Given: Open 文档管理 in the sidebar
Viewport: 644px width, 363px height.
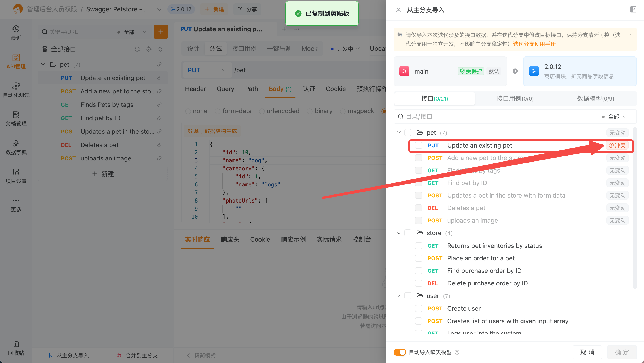Looking at the screenshot, I should [16, 119].
